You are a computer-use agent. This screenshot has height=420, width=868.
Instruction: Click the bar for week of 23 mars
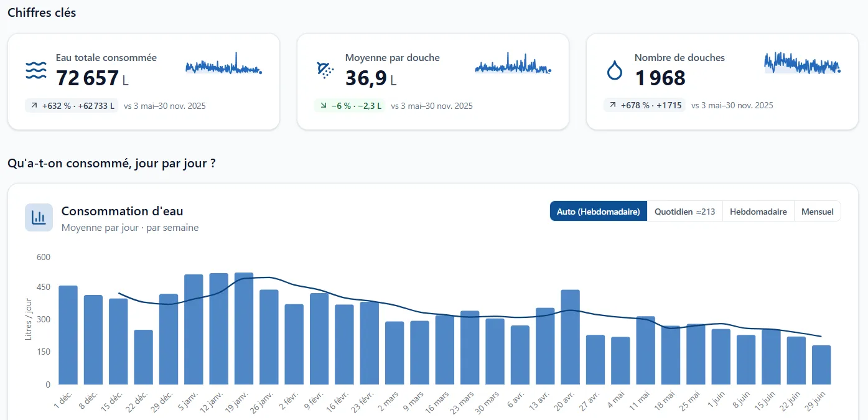(470, 348)
